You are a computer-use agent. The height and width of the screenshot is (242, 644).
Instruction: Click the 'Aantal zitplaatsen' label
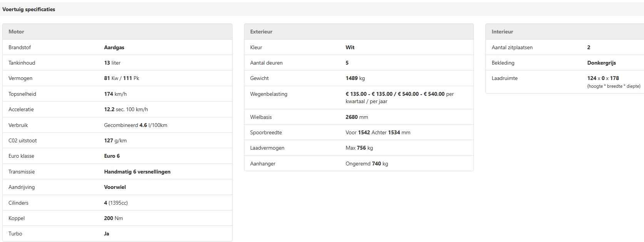(512, 47)
